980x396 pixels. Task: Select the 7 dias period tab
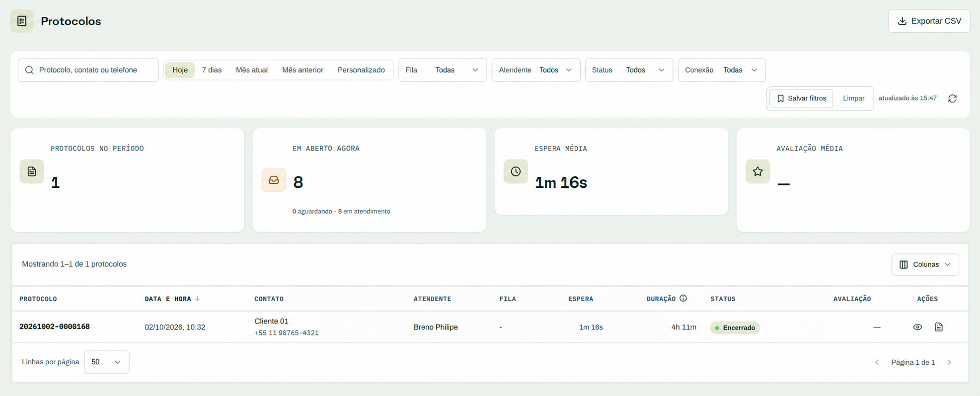coord(212,70)
